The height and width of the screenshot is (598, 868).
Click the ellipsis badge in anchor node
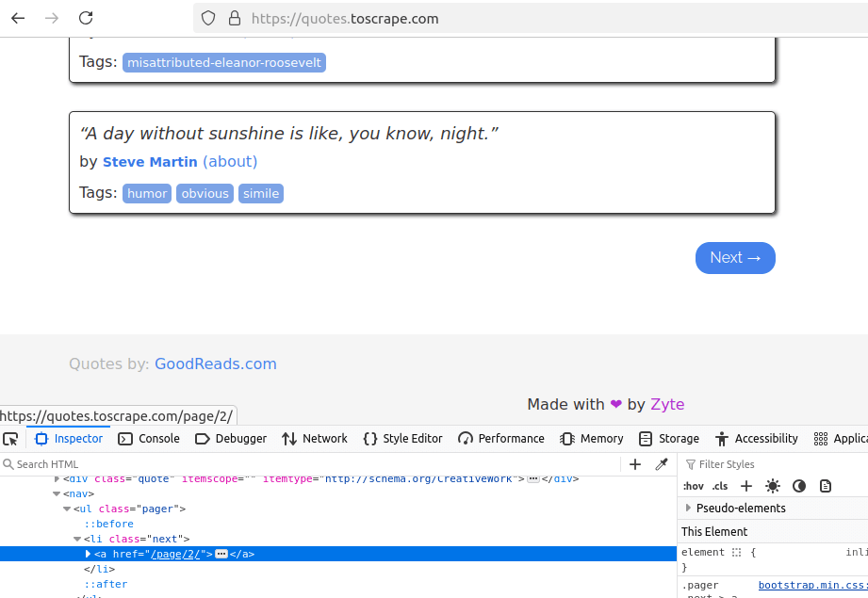(x=221, y=554)
